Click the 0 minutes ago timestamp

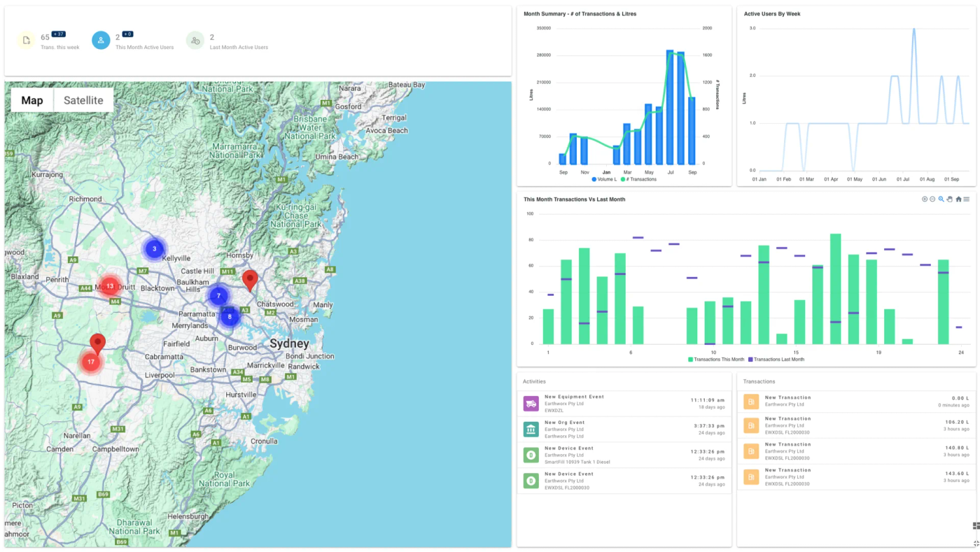tap(954, 406)
